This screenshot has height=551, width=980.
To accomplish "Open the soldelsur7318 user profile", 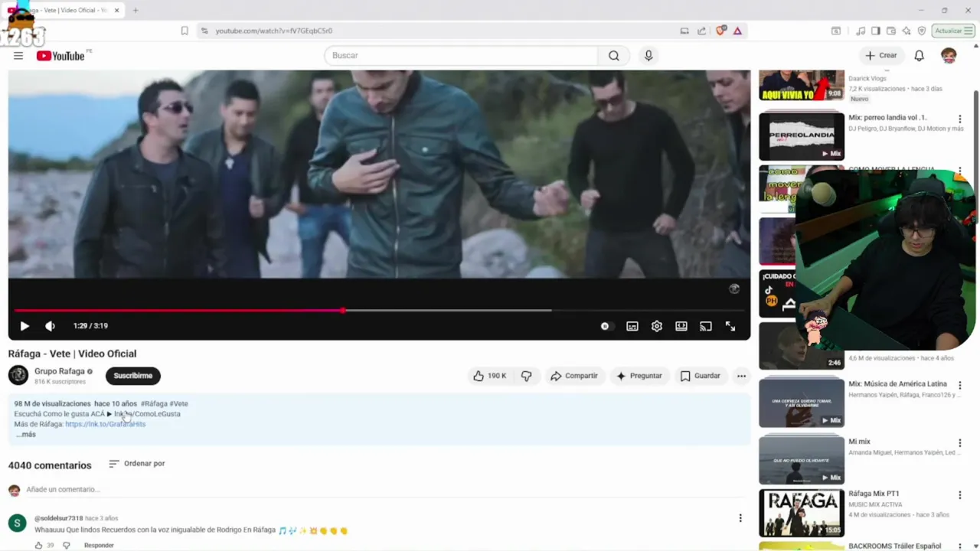I will (58, 518).
